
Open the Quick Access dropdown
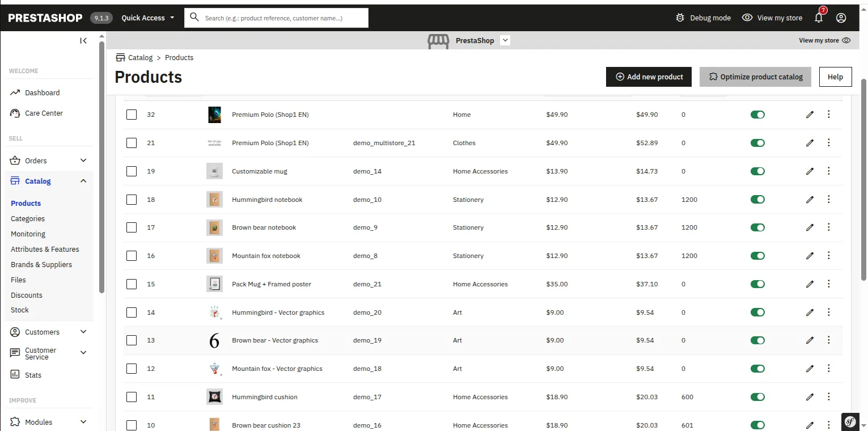(148, 18)
